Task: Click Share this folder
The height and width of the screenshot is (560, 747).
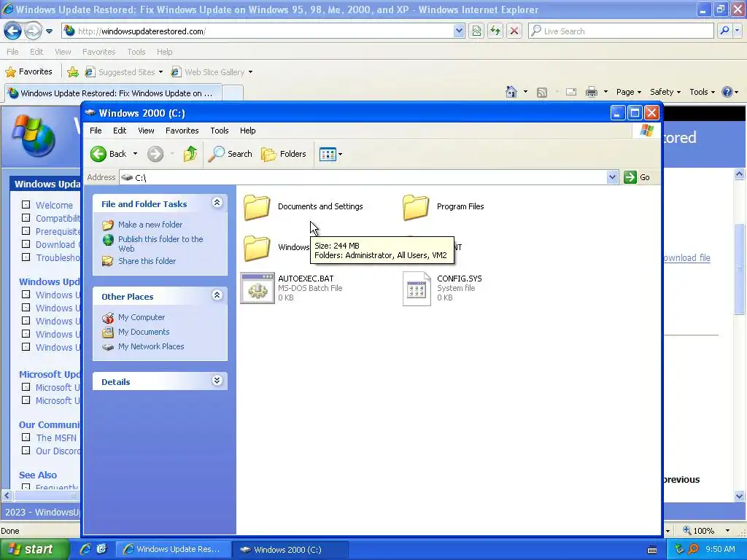Action: point(147,261)
